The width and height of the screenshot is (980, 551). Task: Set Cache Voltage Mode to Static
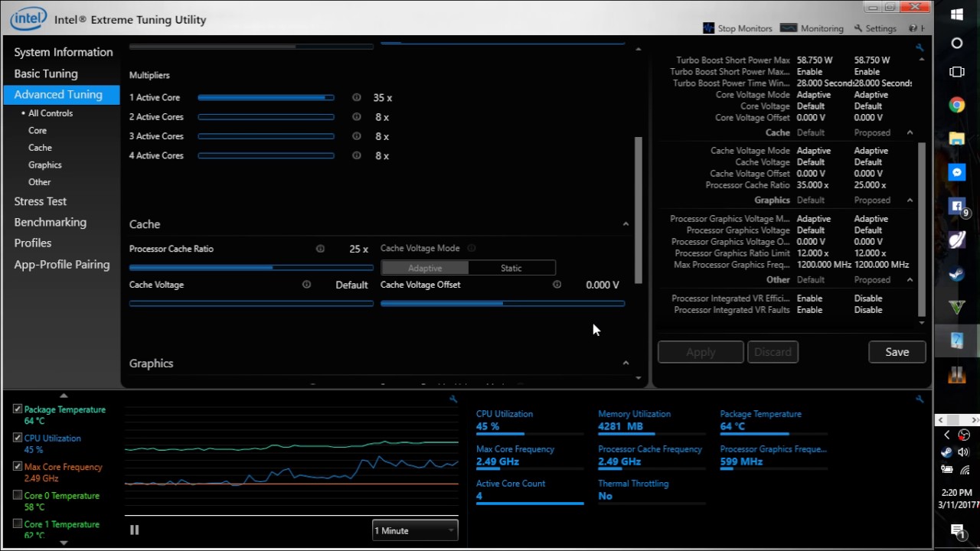511,268
